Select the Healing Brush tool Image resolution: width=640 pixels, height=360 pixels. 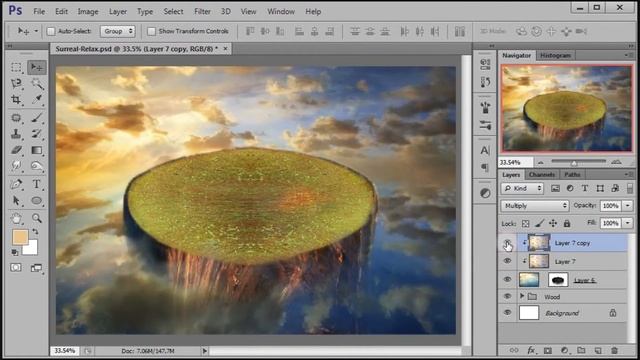tap(16, 118)
